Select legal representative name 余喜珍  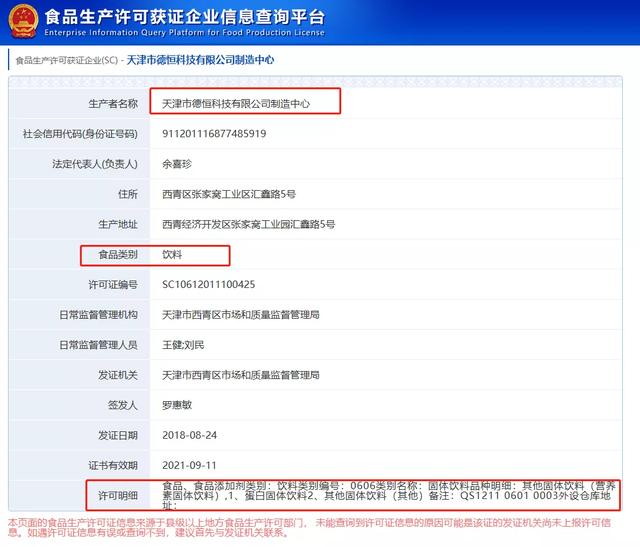tap(177, 164)
